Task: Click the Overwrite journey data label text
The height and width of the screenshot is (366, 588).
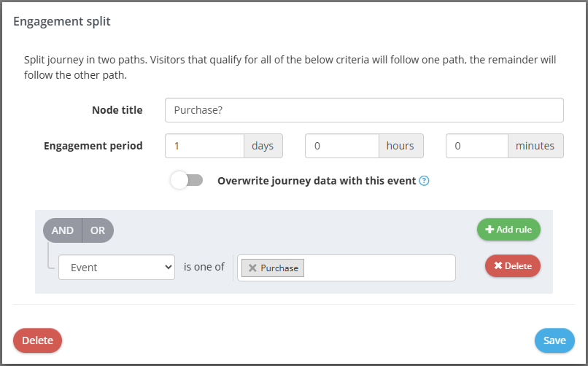Action: coord(317,181)
